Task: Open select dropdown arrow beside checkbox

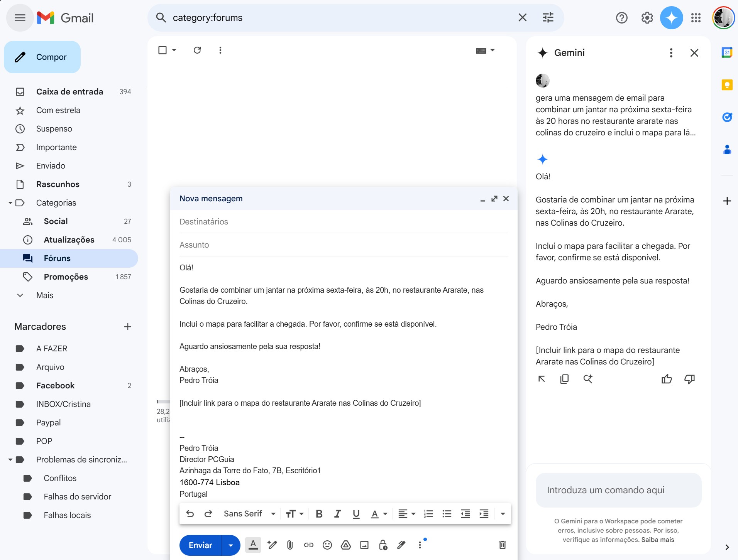Action: point(174,50)
